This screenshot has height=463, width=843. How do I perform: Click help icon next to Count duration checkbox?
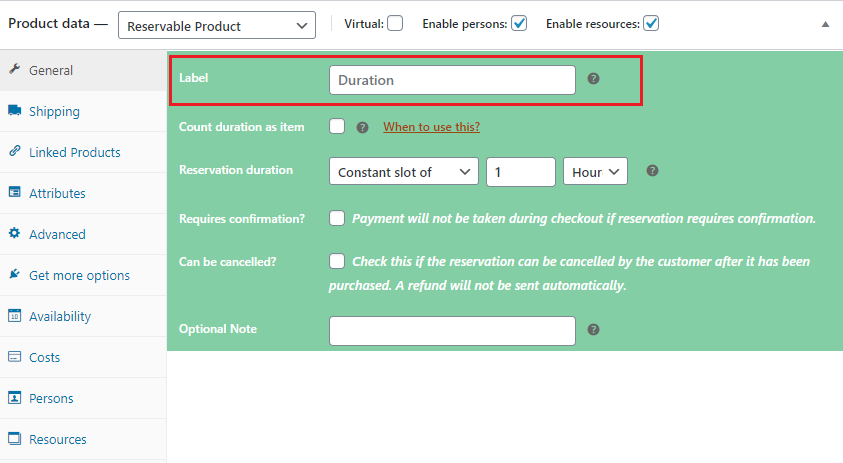363,127
